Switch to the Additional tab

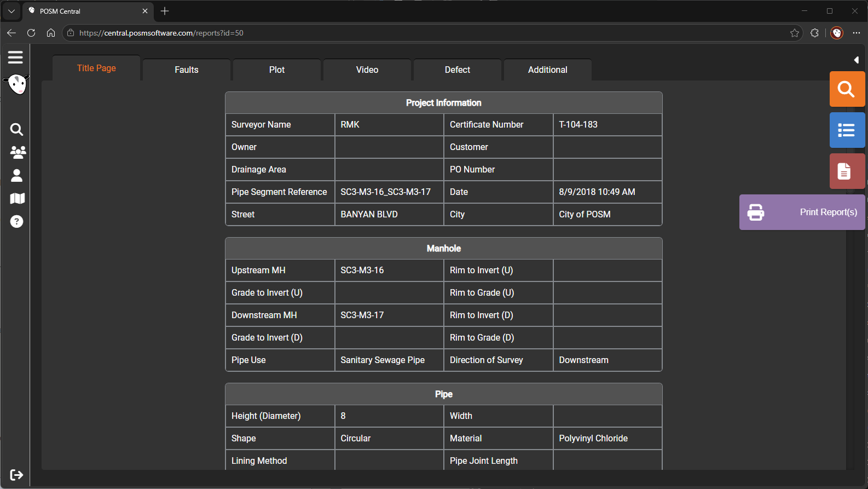(548, 70)
